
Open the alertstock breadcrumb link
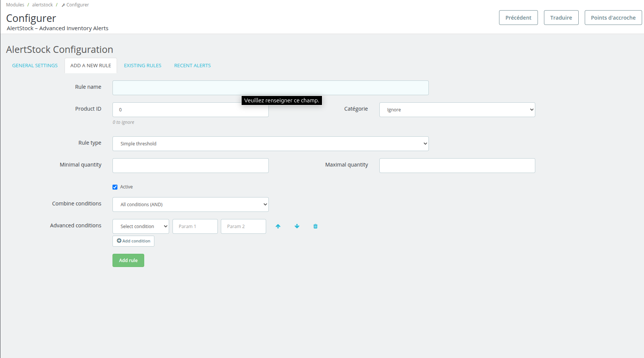coord(42,5)
